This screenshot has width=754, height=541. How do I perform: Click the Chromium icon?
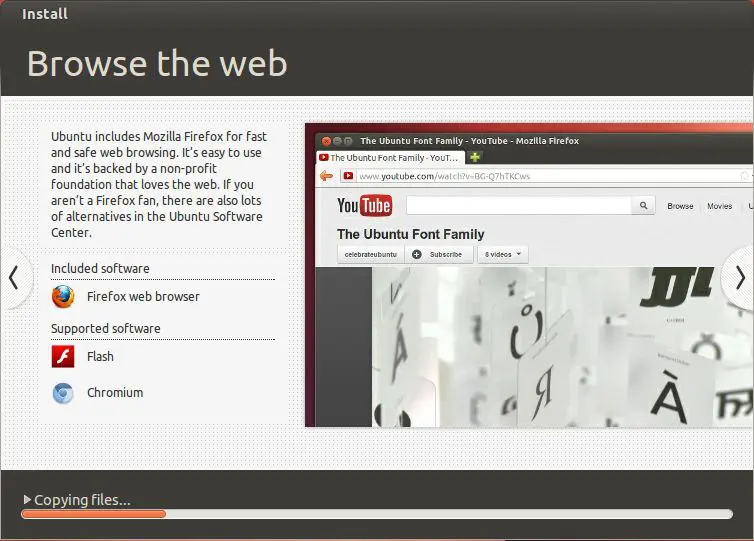[x=63, y=393]
